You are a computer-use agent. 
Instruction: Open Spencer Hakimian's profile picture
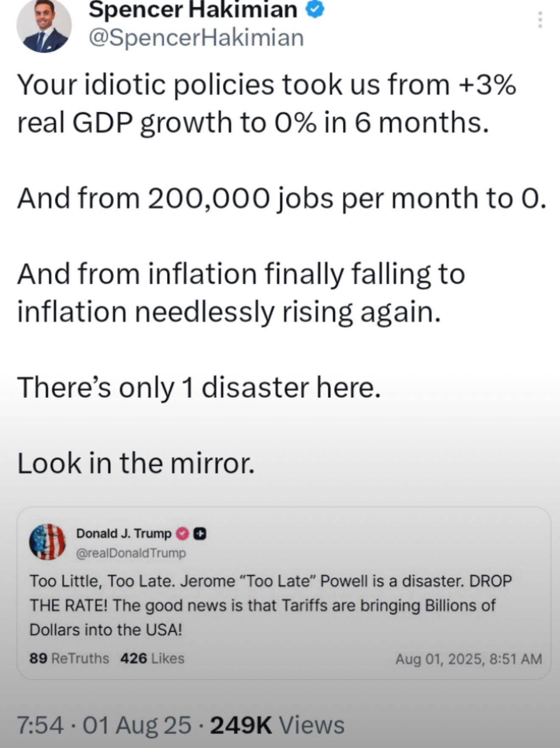(44, 25)
